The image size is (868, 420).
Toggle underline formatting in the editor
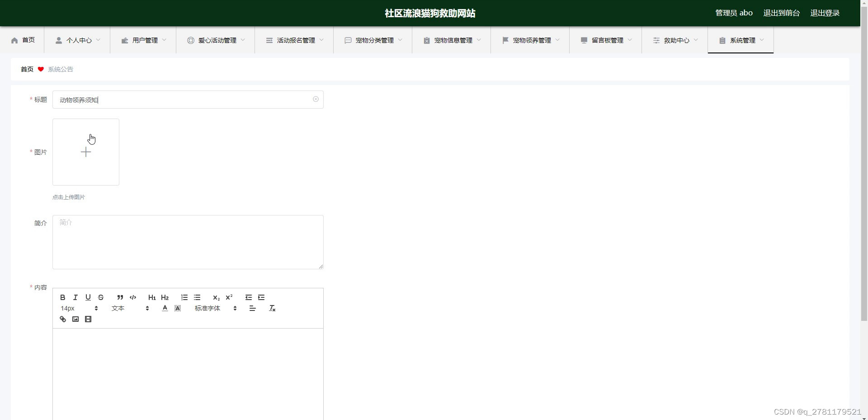point(88,297)
